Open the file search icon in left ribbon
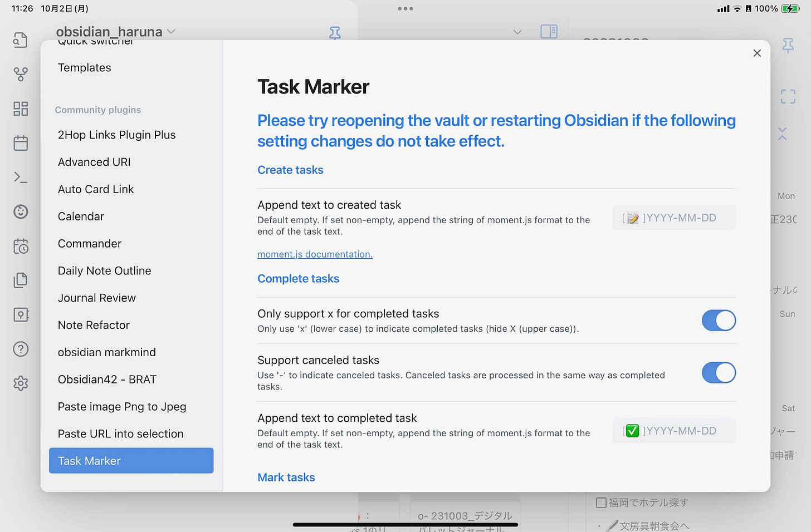The height and width of the screenshot is (532, 811). tap(21, 40)
